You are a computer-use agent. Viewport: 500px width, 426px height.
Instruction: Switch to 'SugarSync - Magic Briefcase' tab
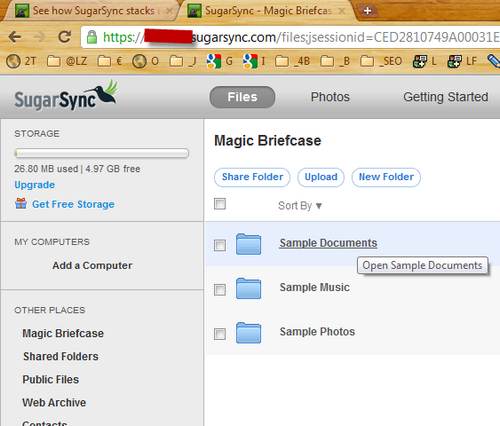click(x=268, y=11)
